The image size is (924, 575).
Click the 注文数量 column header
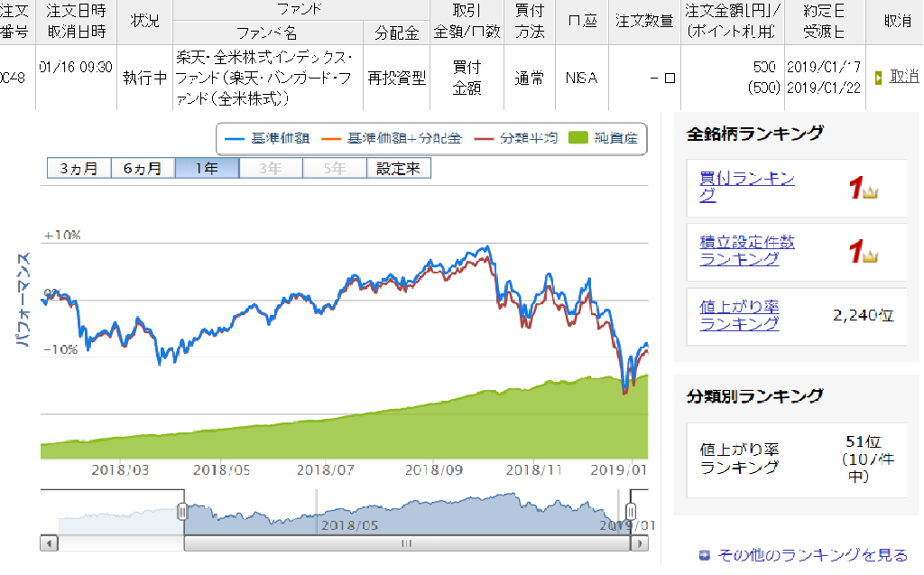[644, 21]
